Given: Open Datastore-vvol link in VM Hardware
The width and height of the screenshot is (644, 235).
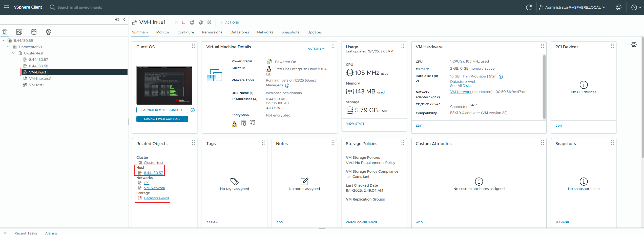Looking at the screenshot, I should [463, 82].
